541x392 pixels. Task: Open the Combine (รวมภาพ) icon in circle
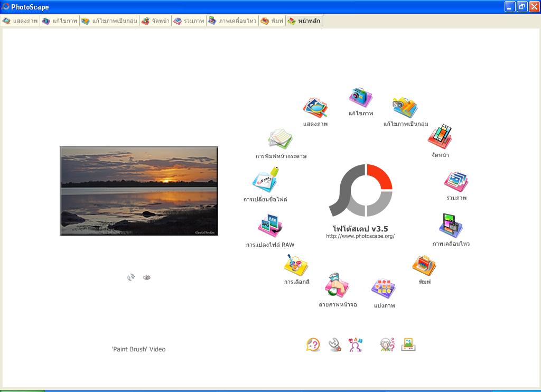(456, 182)
